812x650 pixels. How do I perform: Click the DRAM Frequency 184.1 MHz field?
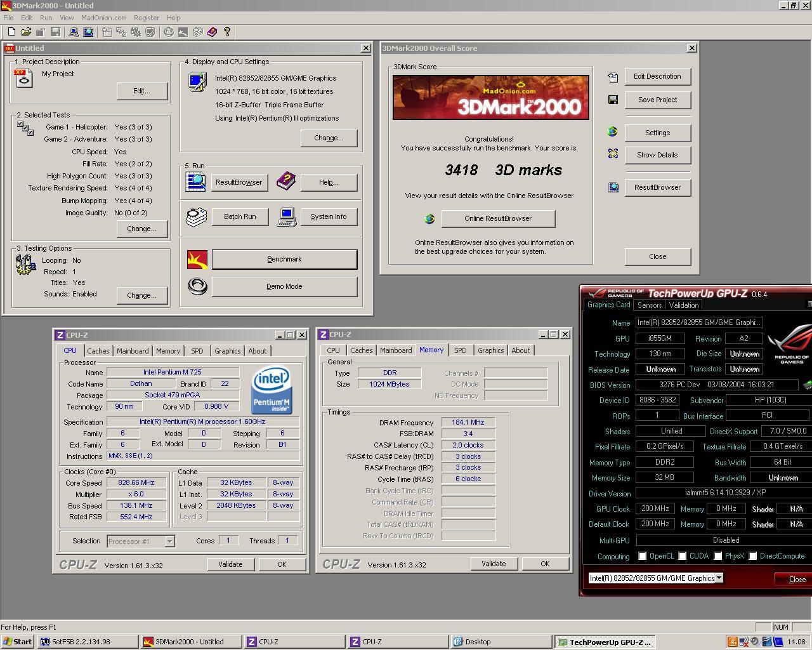click(x=468, y=422)
